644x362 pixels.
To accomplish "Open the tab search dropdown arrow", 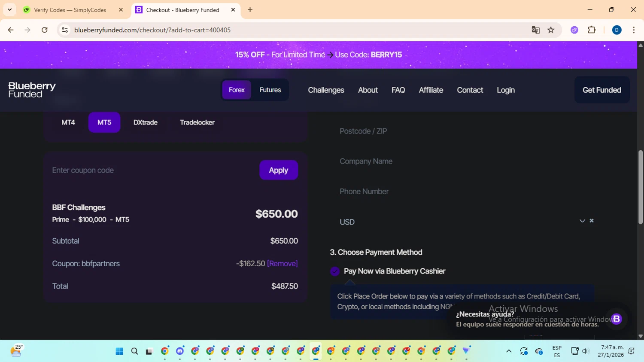I will click(9, 10).
